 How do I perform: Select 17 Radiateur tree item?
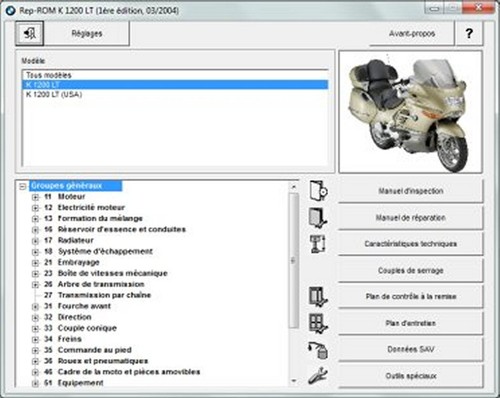(69, 240)
